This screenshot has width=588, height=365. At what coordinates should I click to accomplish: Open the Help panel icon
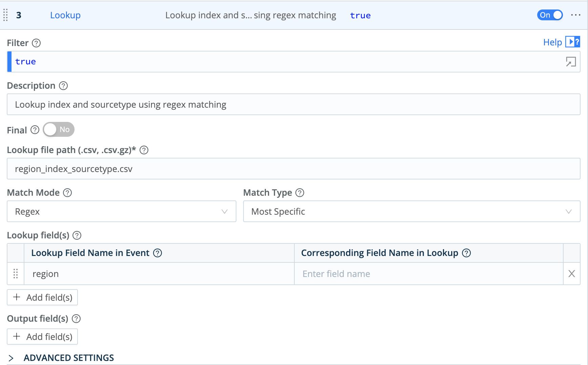[x=572, y=42]
